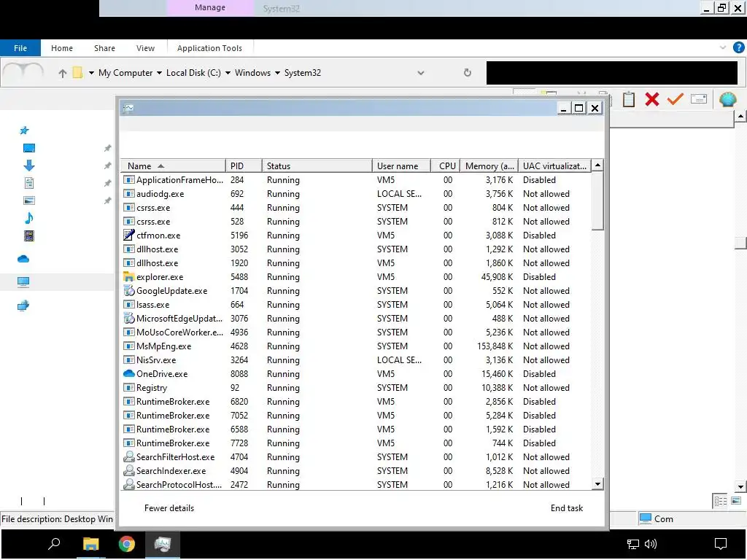The width and height of the screenshot is (747, 560).
Task: Open Pictures icon in sidebar
Action: [x=29, y=201]
